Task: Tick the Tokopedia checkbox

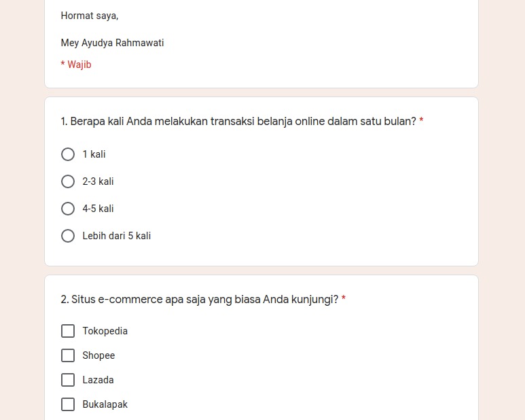Action: click(68, 331)
